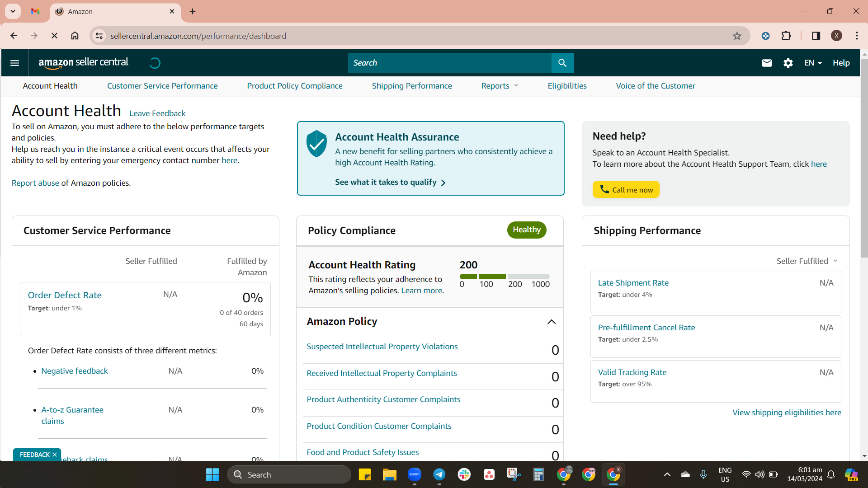Screen dimensions: 868x488
Task: Click the browser address bar URL
Action: pos(198,36)
